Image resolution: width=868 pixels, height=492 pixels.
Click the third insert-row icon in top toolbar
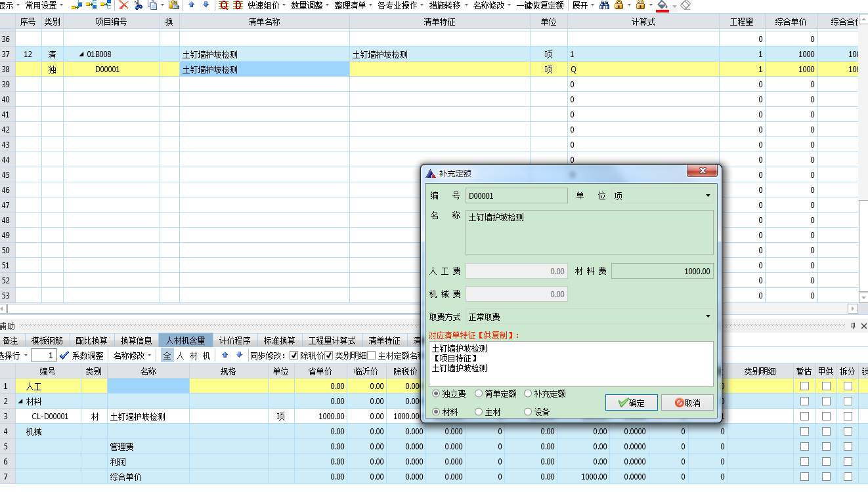coord(106,5)
